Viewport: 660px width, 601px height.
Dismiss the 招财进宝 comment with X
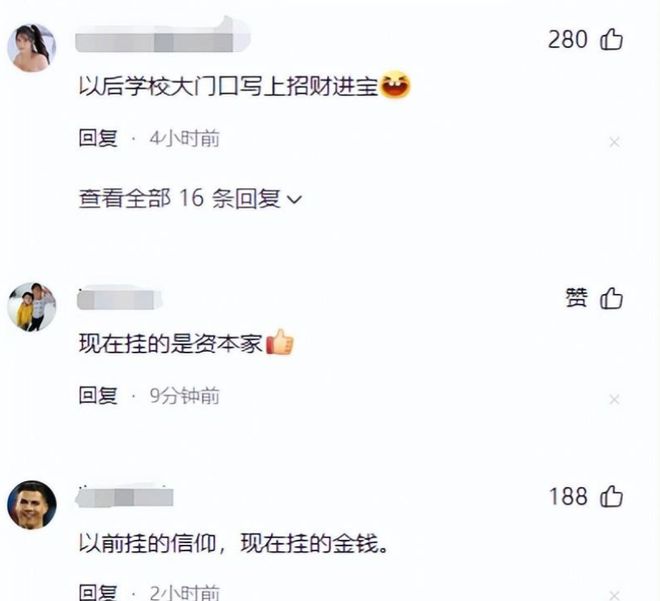[x=614, y=142]
